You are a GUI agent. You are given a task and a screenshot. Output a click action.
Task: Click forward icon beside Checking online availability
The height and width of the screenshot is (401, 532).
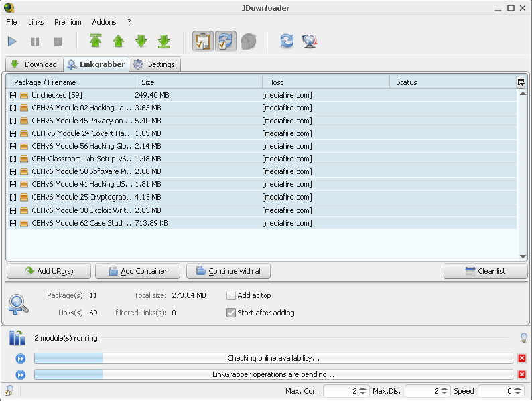(x=21, y=359)
